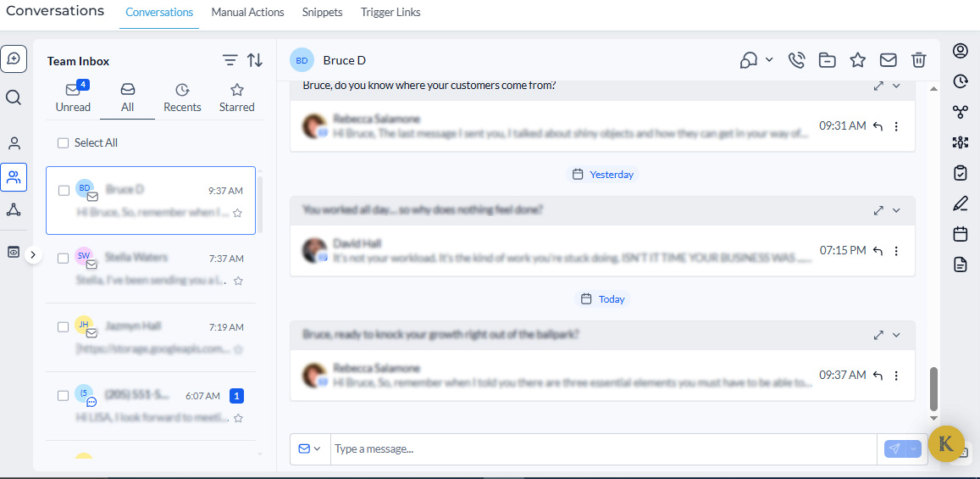Open the tasks clipboard-check icon in right panel
This screenshot has width=980, height=479.
click(960, 173)
